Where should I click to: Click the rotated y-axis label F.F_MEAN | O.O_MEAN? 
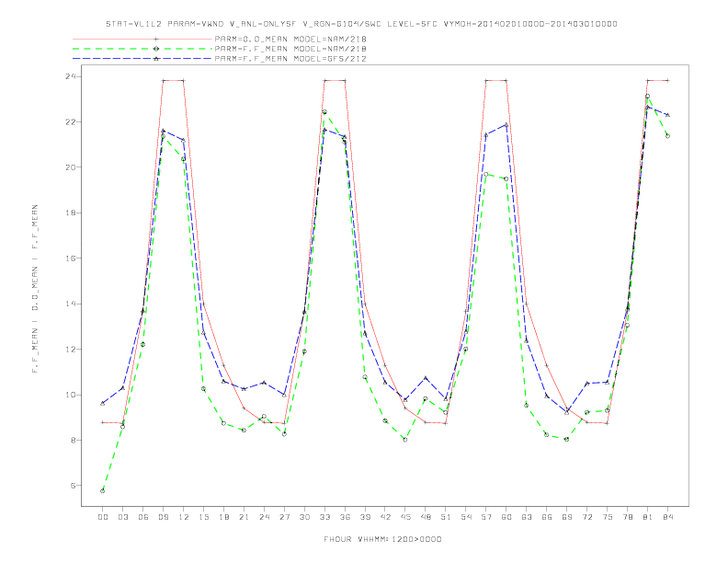[x=35, y=288]
